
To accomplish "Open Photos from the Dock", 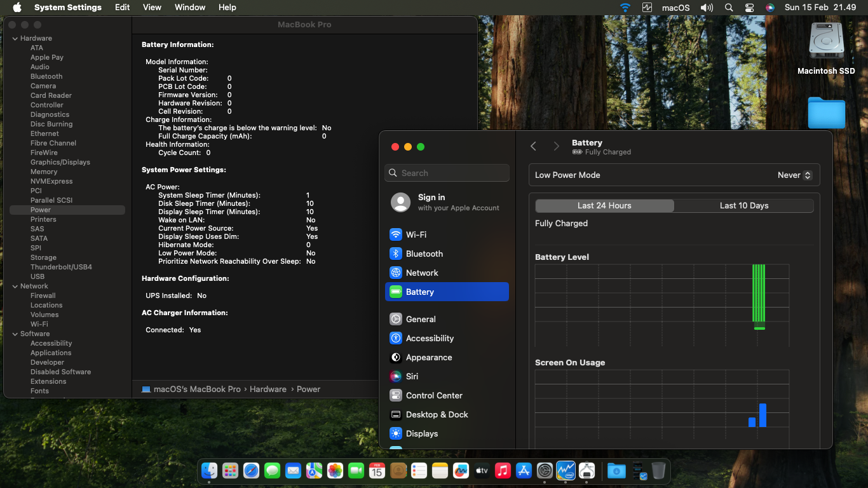I will tap(335, 470).
